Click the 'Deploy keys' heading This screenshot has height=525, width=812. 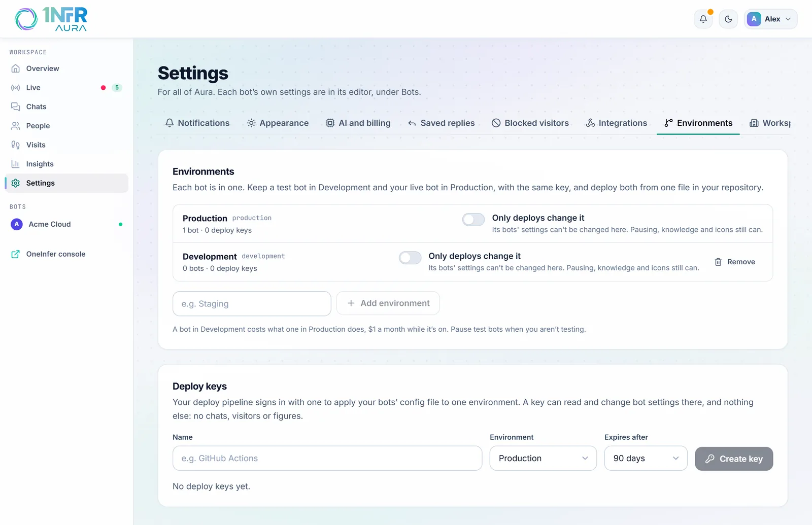(x=199, y=387)
